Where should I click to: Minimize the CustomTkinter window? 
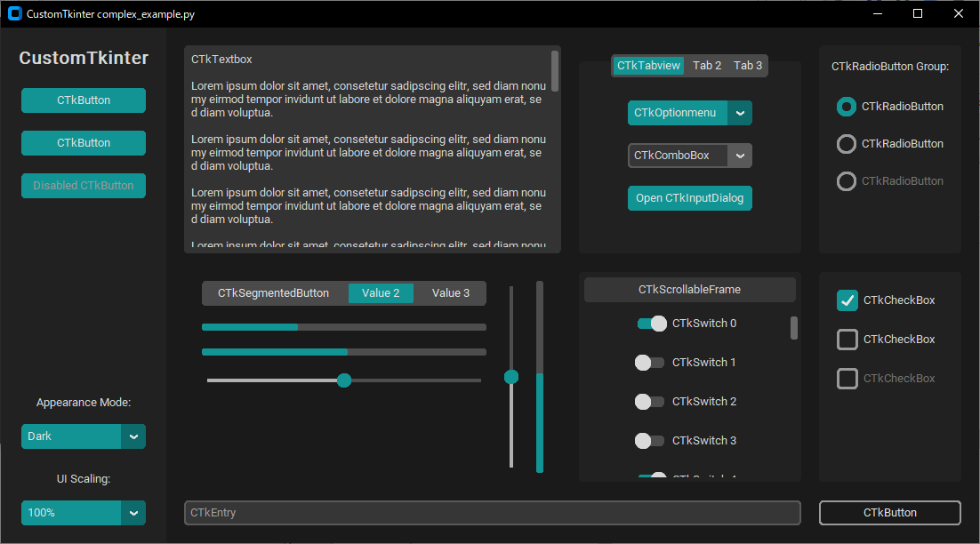(878, 13)
